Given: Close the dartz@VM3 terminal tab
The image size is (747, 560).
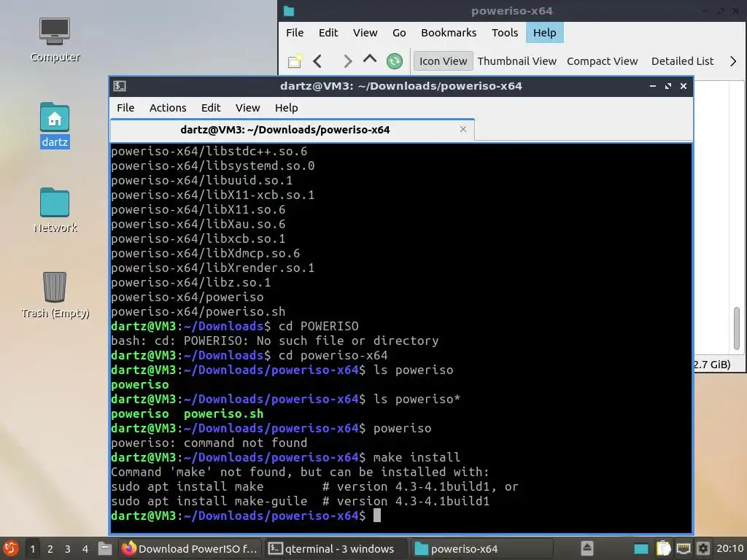Looking at the screenshot, I should 463,129.
